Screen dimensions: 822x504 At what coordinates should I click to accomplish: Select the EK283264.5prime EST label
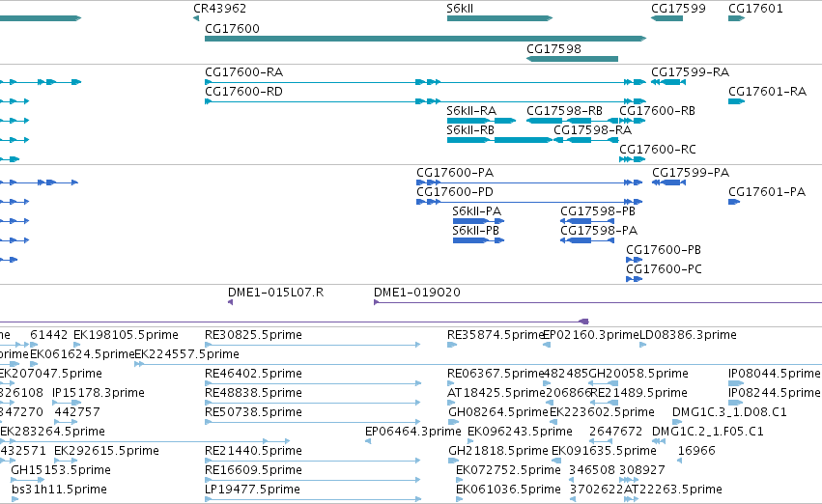pyautogui.click(x=52, y=432)
